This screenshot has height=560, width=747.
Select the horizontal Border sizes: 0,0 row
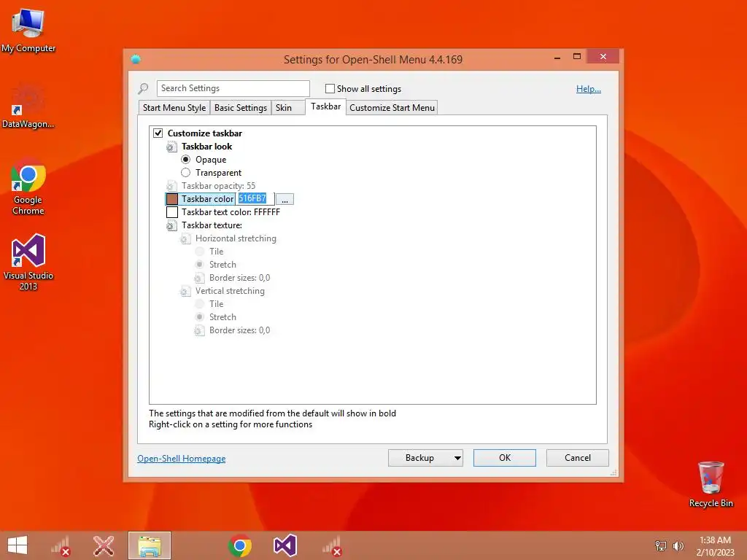[239, 278]
